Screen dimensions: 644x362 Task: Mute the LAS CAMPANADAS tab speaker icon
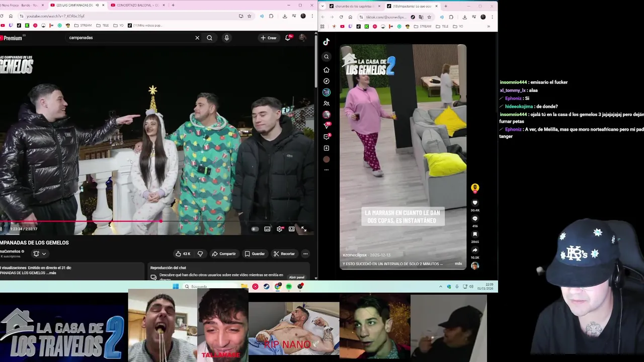point(98,5)
